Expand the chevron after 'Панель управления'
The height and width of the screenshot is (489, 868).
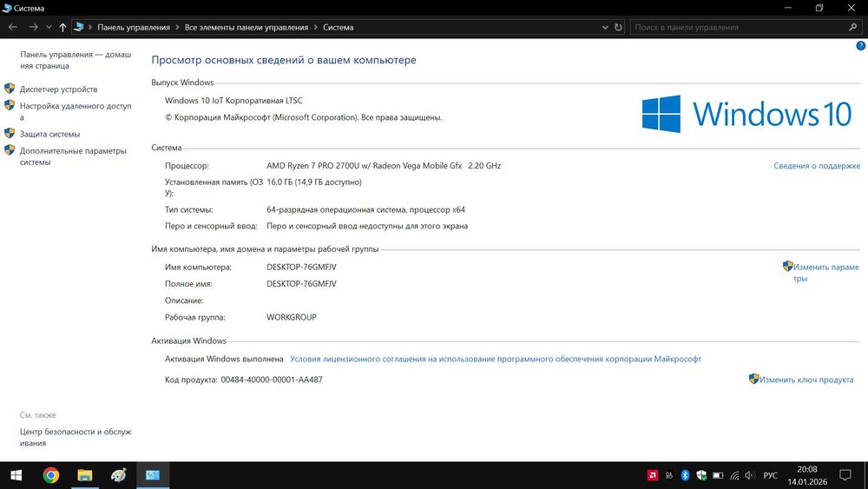(x=177, y=27)
